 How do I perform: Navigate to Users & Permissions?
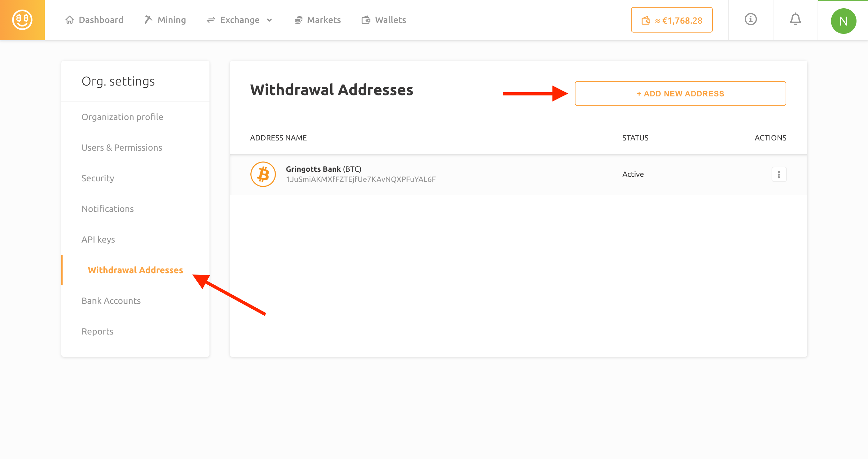pos(122,147)
